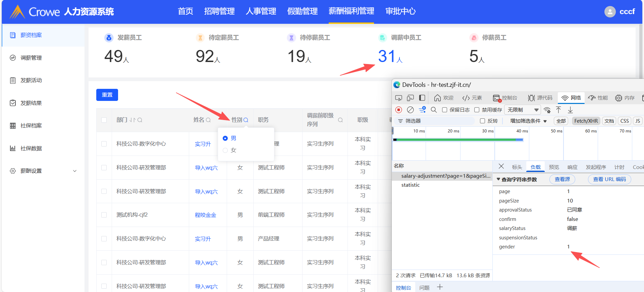Open the DevTools network search magnifier

pos(434,110)
